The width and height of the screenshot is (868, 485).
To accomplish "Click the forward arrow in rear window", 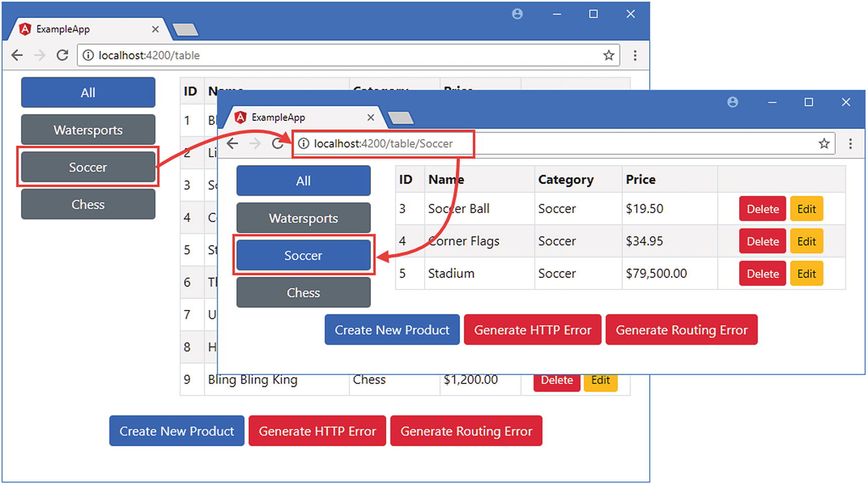I will pyautogui.click(x=40, y=55).
